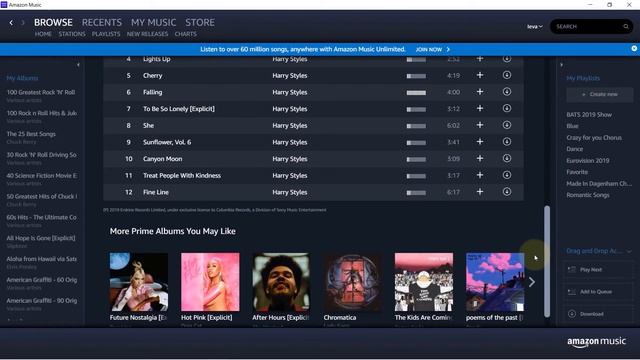Add She track using plus icon

[x=480, y=125]
